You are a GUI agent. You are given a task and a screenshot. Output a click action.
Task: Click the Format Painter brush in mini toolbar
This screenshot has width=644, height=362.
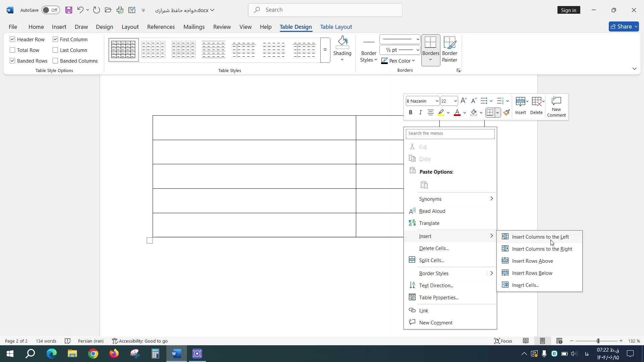coord(507,113)
